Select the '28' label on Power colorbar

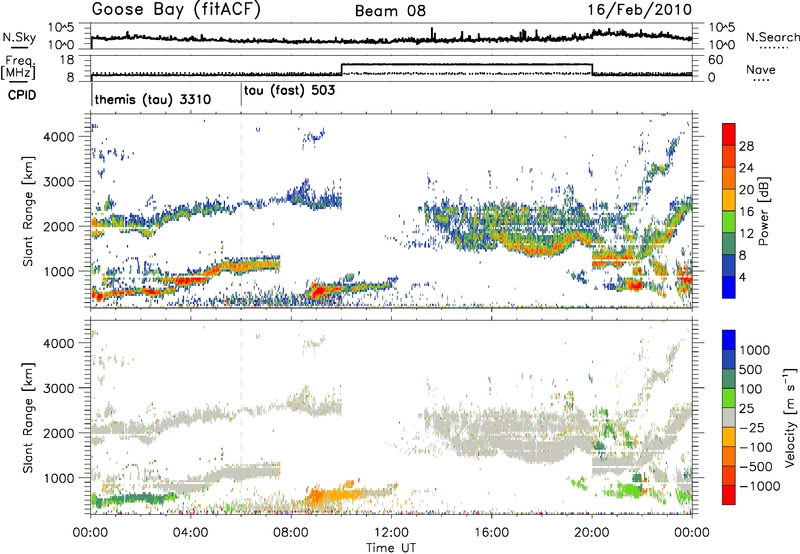tap(746, 146)
